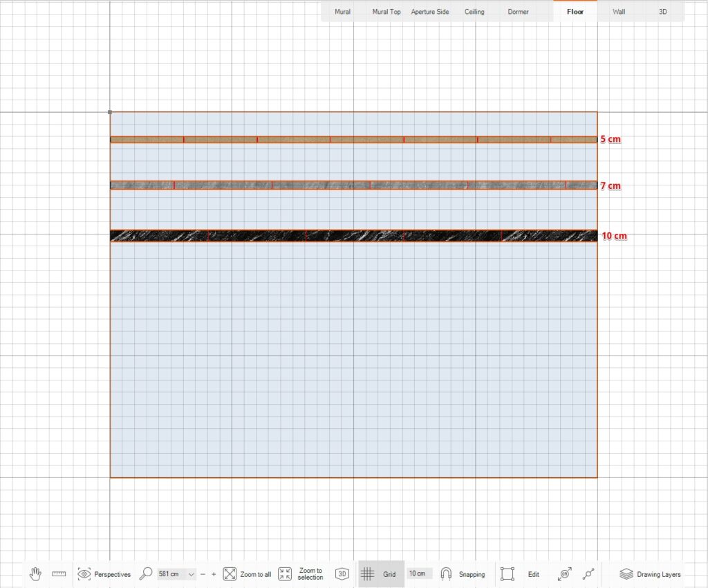This screenshot has width=708, height=588.
Task: Open the zoom level dropdown arrow
Action: tap(191, 575)
